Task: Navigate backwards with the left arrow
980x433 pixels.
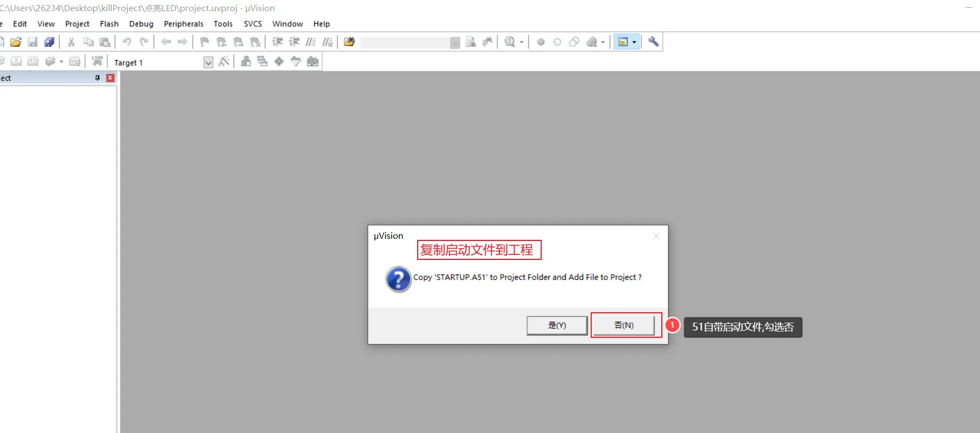Action: point(166,42)
